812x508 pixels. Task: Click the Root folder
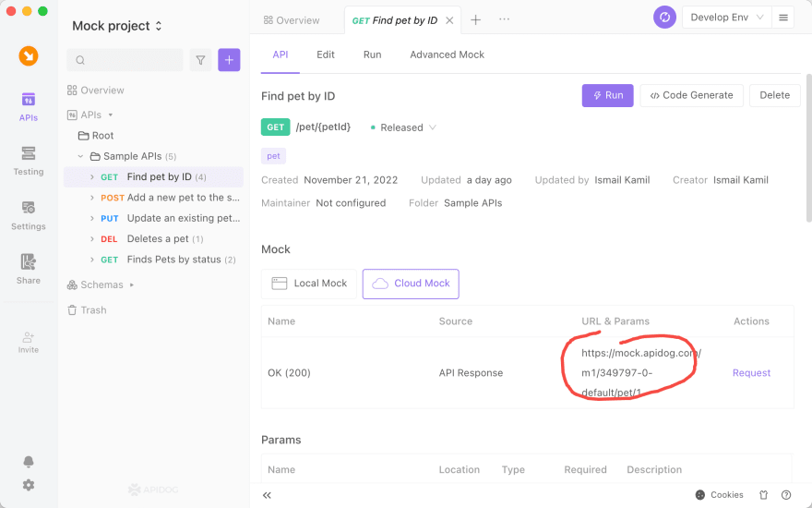coord(95,135)
